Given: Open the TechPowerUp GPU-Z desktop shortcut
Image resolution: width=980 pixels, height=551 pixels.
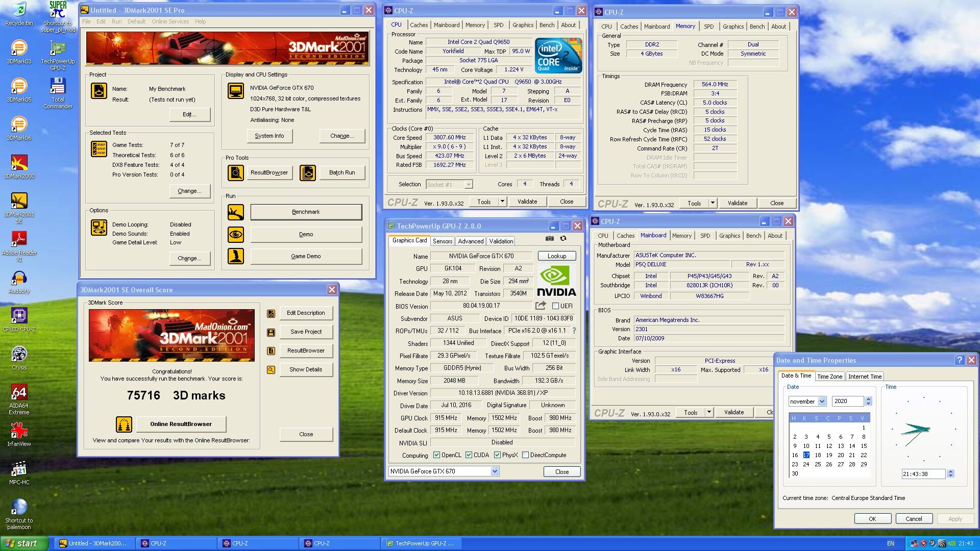Looking at the screenshot, I should point(58,55).
